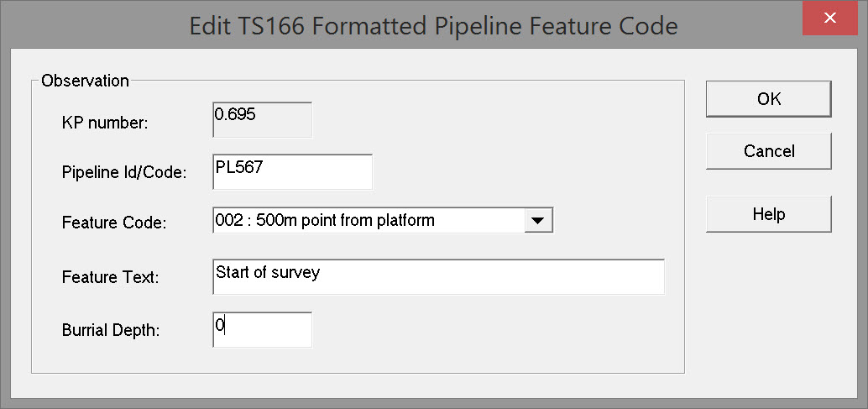Viewport: 868px width, 409px height.
Task: Focus the Pipeline Id/Code input field
Action: (291, 172)
